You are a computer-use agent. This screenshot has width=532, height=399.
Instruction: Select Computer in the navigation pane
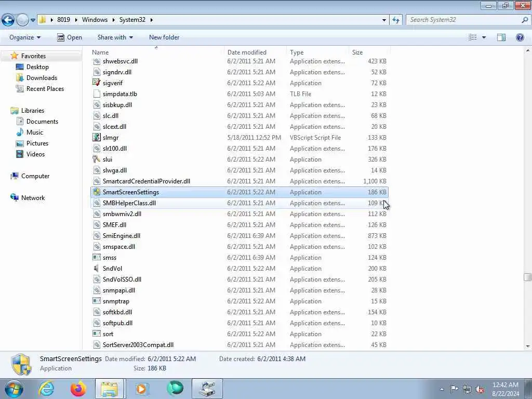(x=35, y=176)
